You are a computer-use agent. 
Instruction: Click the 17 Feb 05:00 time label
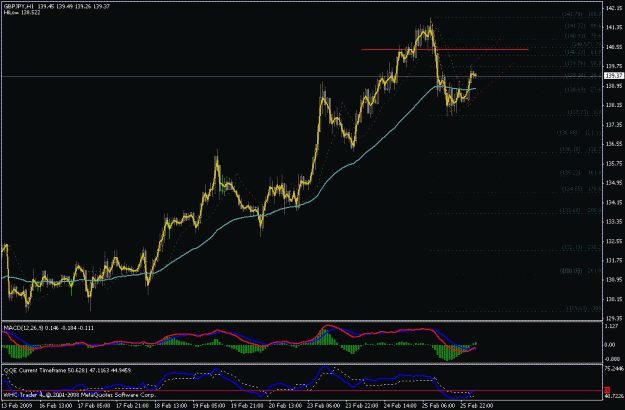coord(94,406)
